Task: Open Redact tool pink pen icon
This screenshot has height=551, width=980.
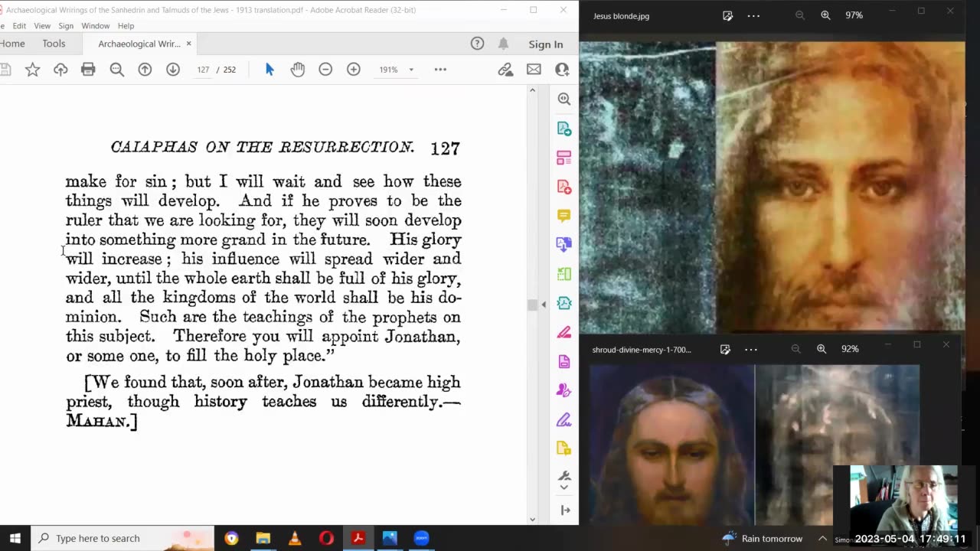Action: pyautogui.click(x=564, y=332)
